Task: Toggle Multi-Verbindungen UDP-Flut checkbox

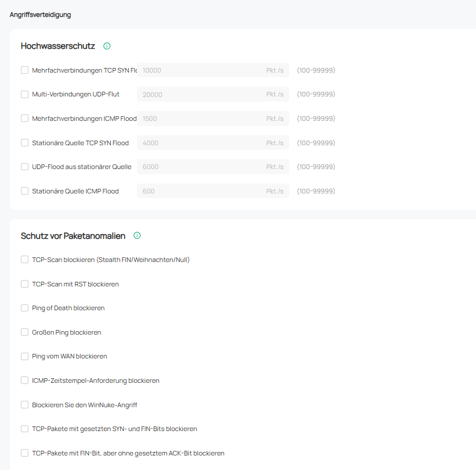Action: pyautogui.click(x=25, y=94)
